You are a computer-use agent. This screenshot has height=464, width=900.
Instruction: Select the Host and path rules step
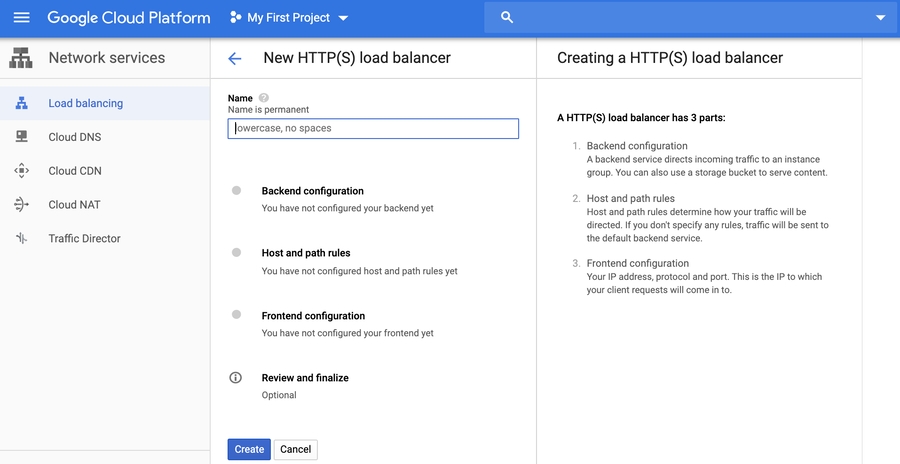click(306, 253)
